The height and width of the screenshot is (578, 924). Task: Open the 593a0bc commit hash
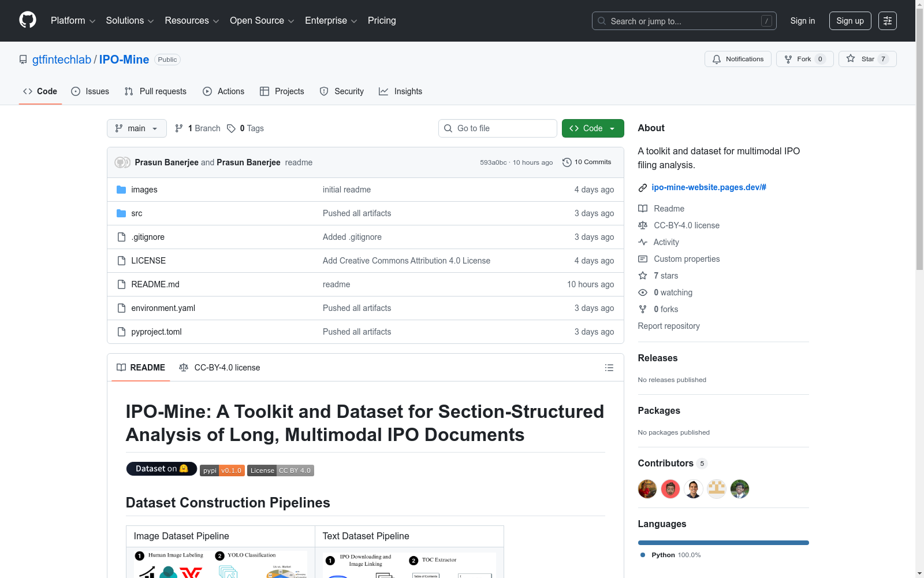coord(493,162)
